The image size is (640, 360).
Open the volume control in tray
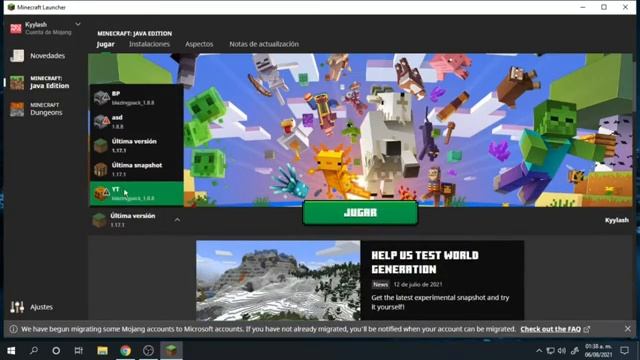pyautogui.click(x=562, y=351)
